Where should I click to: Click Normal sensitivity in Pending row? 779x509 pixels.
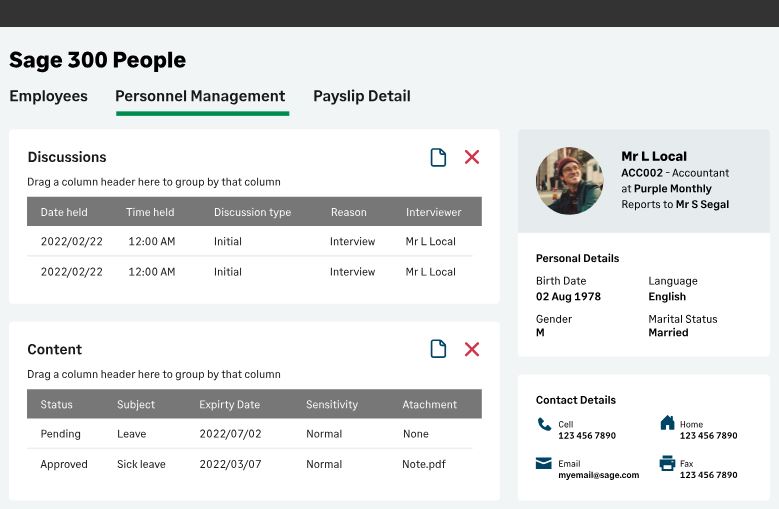tap(324, 434)
